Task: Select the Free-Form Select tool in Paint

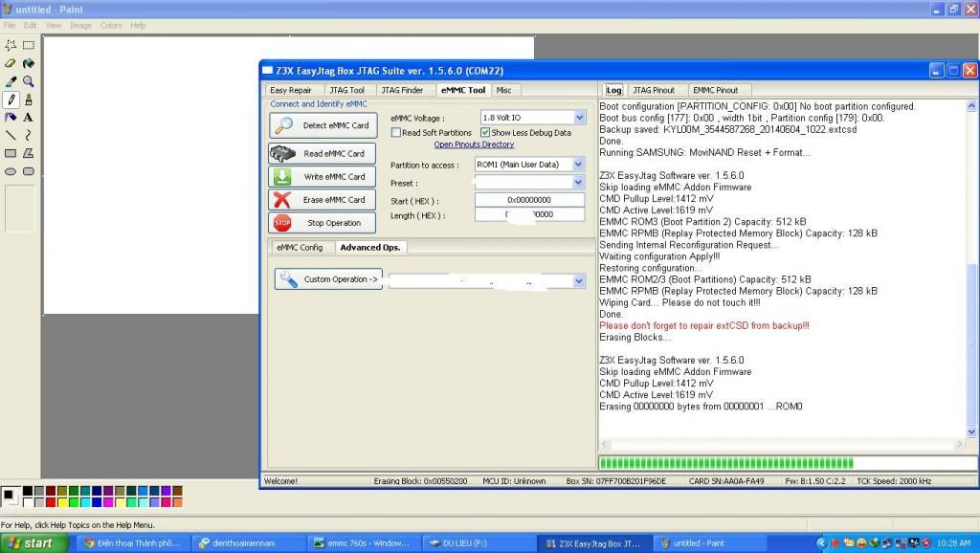Action: pos(11,46)
